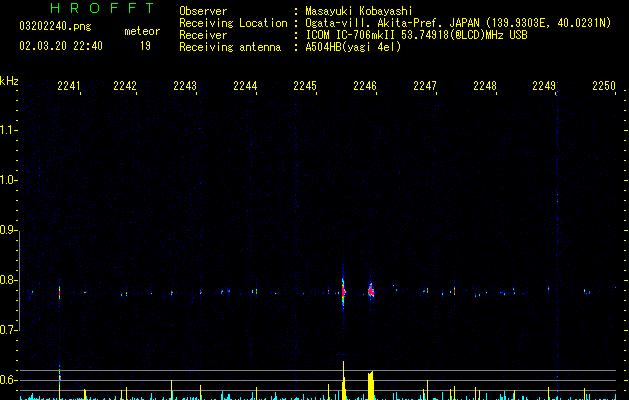Click the 0.8 kHz frequency tick label
629x400 pixels.
[8, 280]
